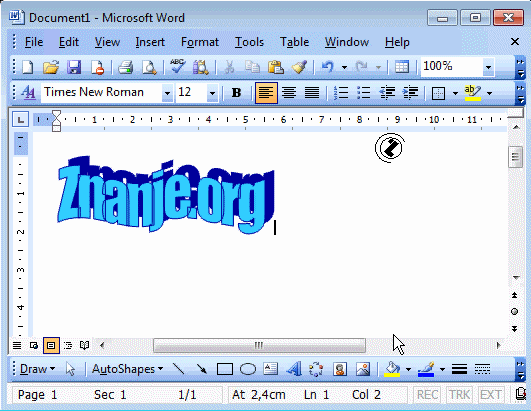This screenshot has height=411, width=531.
Task: Select the Format Painter brush
Action: coord(299,67)
